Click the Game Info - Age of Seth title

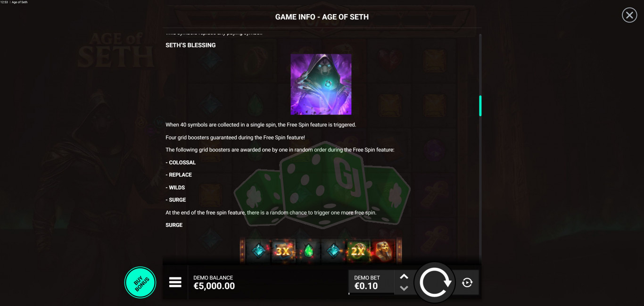click(x=322, y=17)
